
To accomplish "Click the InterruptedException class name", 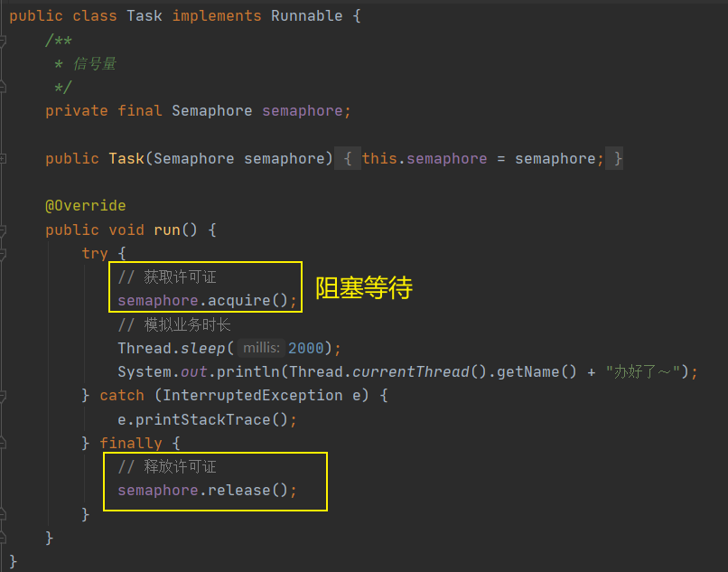I will pos(253,396).
